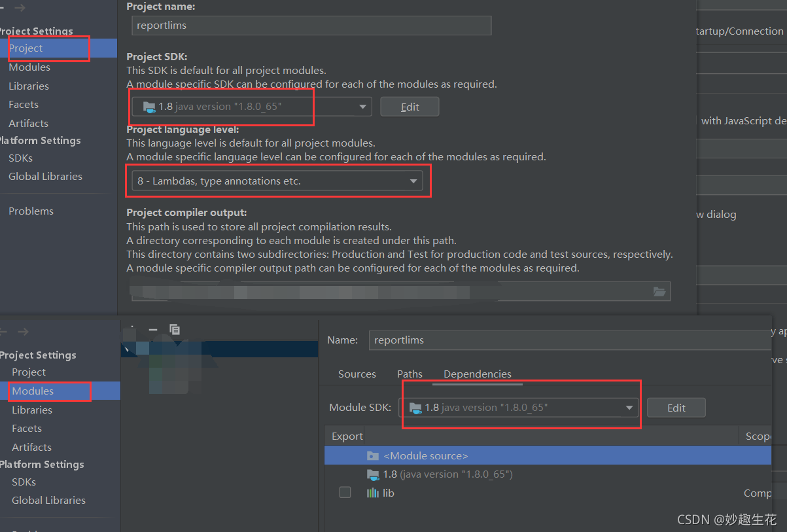The image size is (787, 532).
Task: Click the SDK icon inside the Module SDK selector
Action: click(415, 407)
